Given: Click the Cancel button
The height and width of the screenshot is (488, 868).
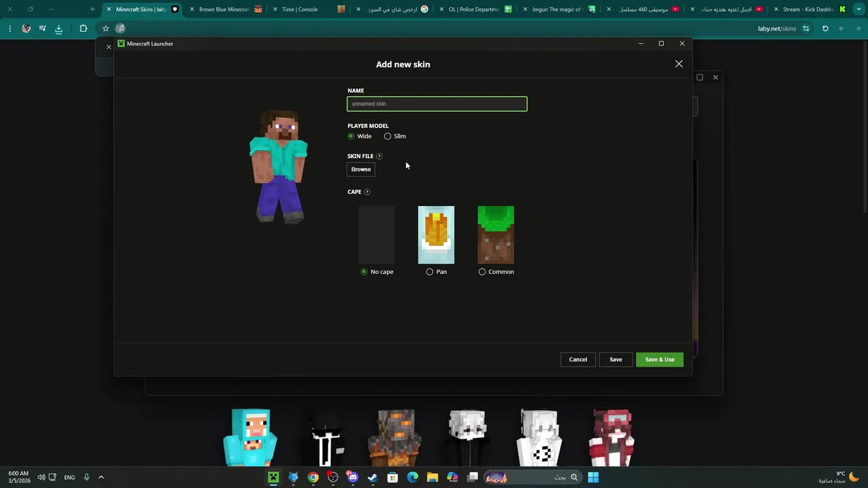Looking at the screenshot, I should pos(578,359).
